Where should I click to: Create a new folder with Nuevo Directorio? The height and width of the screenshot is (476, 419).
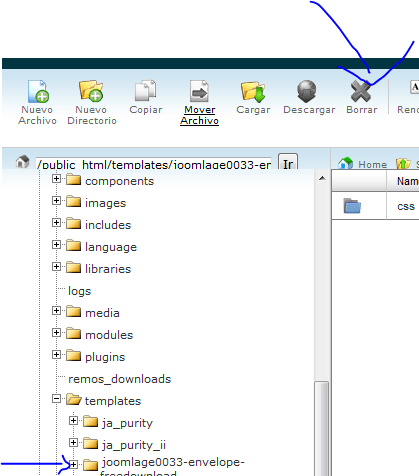click(x=91, y=90)
